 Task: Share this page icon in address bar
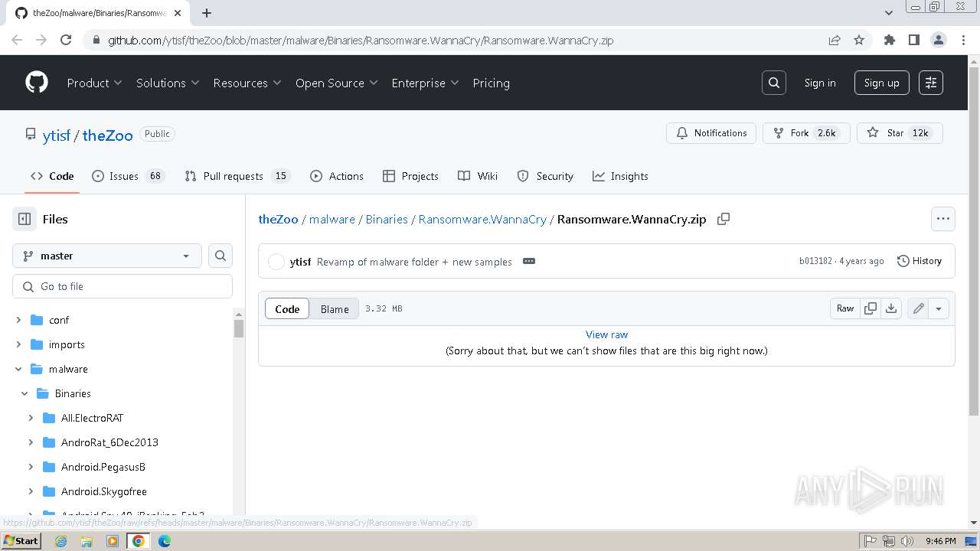pyautogui.click(x=835, y=40)
